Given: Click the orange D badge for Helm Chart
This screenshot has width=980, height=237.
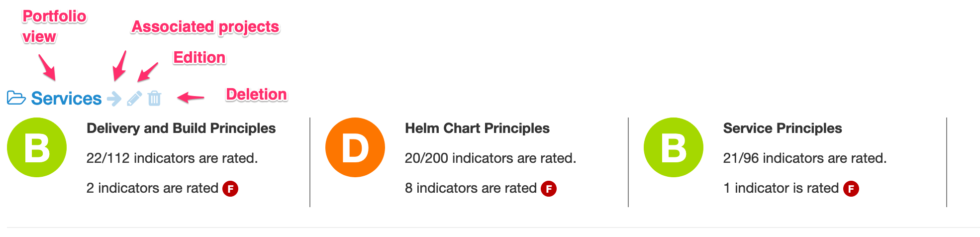Looking at the screenshot, I should [355, 147].
